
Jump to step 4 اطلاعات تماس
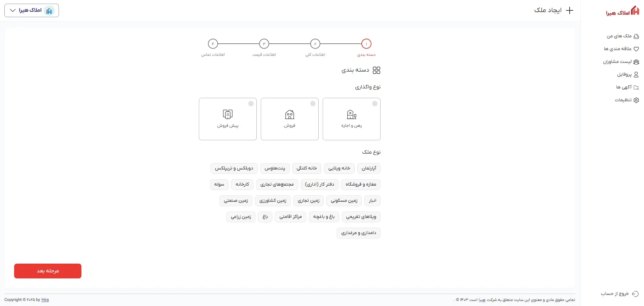point(213,44)
